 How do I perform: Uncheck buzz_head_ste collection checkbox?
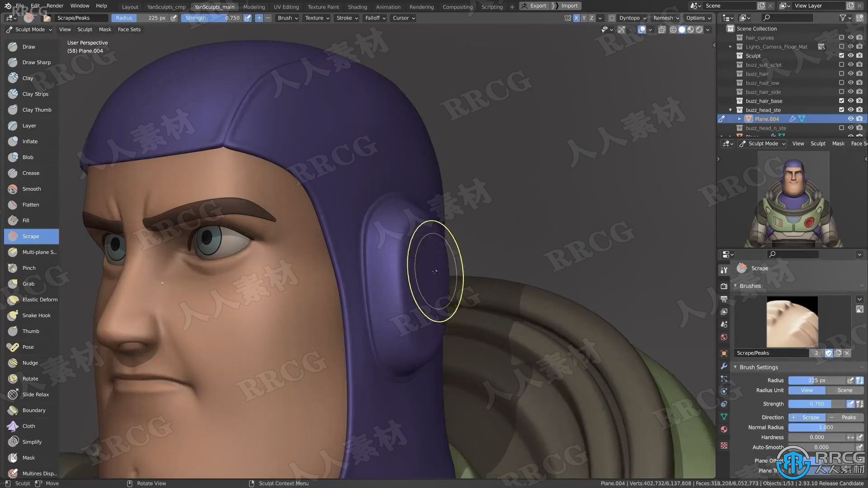[841, 110]
